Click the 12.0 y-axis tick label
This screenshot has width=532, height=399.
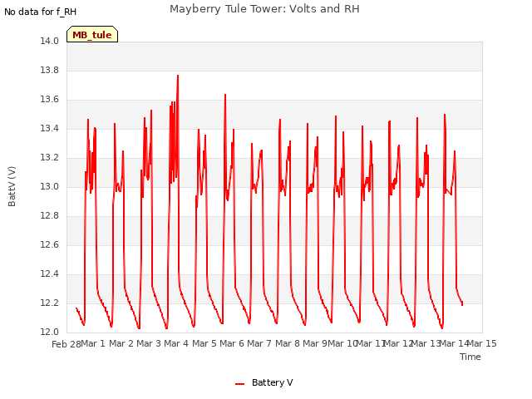49,332
